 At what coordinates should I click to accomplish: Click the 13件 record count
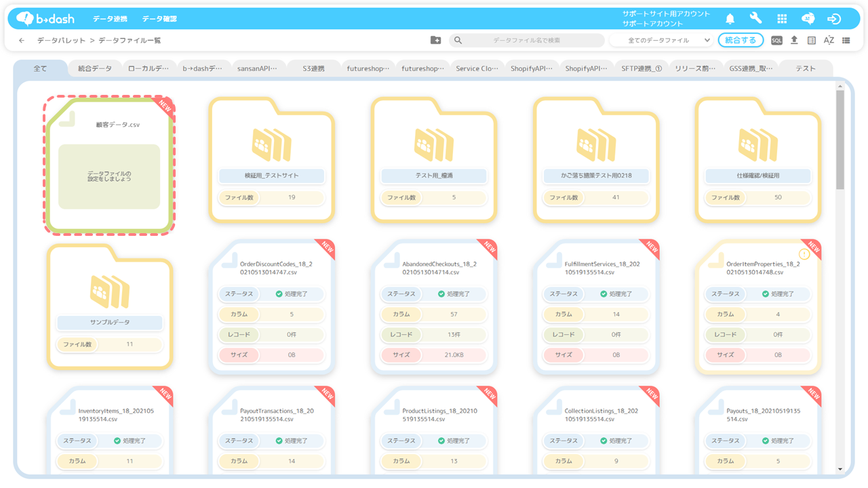coord(454,335)
